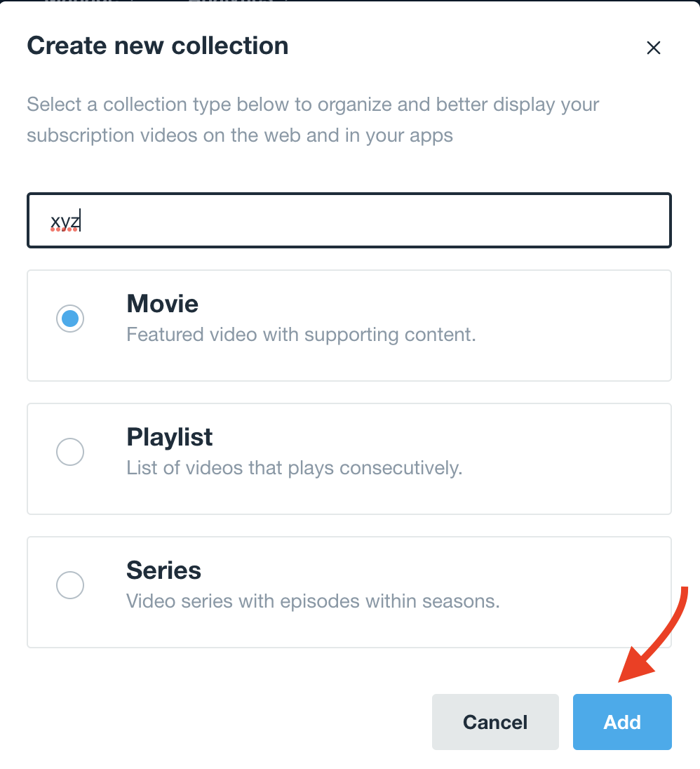Click the red arrow pointing to Add
This screenshot has height=769, width=700.
click(653, 634)
